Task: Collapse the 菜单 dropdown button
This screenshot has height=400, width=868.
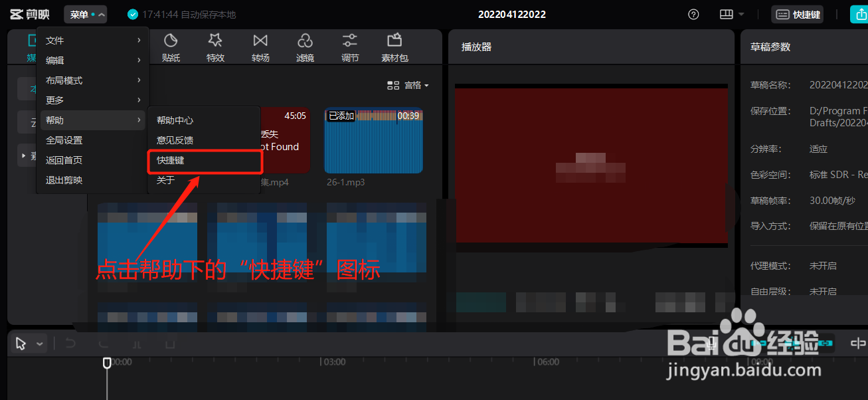Action: [86, 15]
